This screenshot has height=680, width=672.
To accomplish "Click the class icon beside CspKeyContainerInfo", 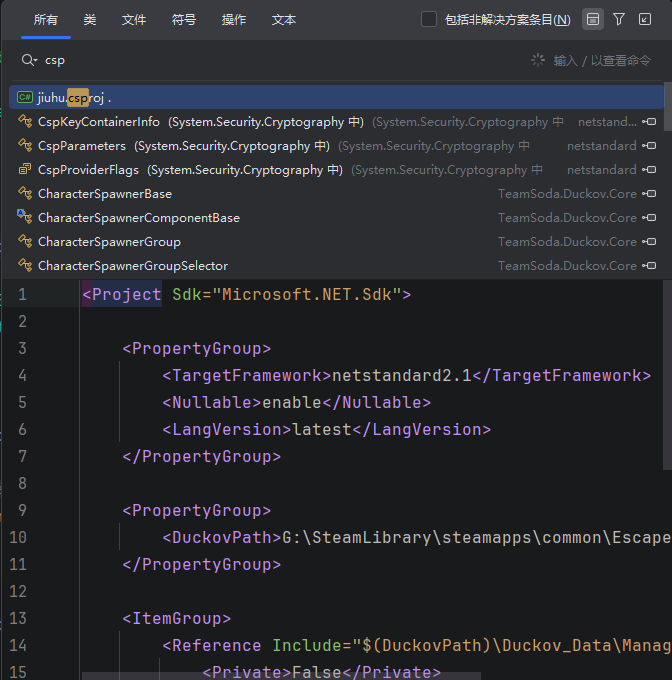I will point(25,122).
